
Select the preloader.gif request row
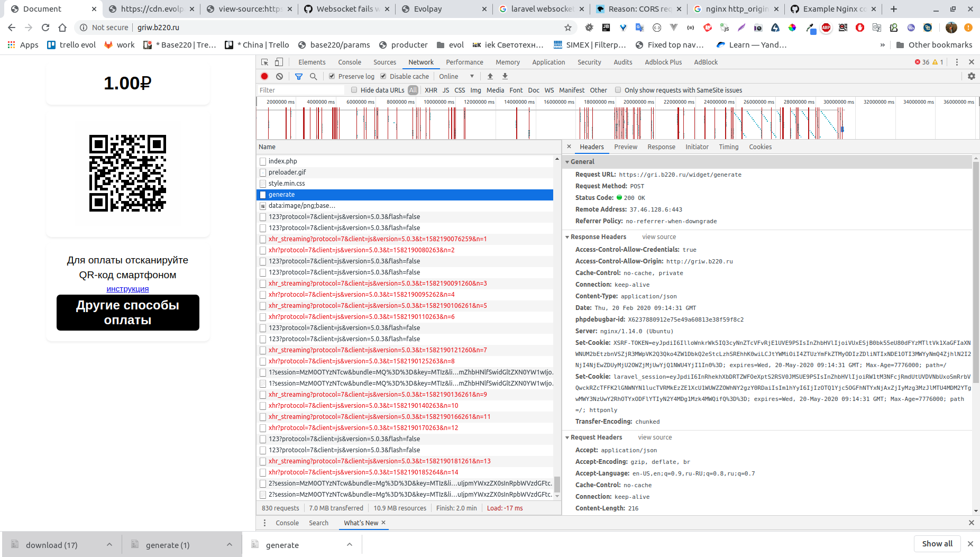click(x=405, y=172)
